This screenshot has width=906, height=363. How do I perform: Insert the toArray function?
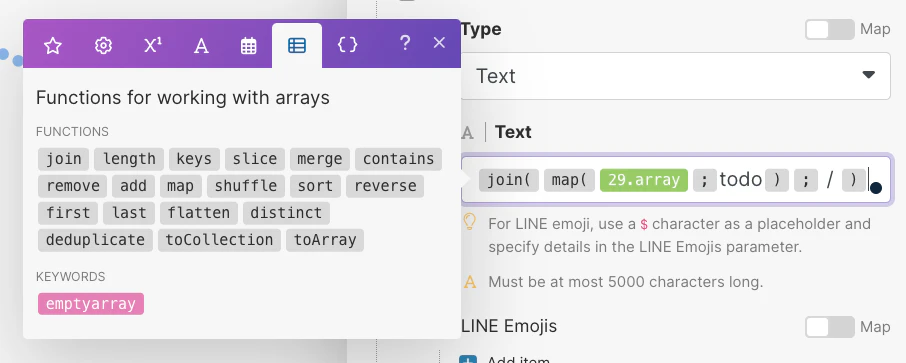point(325,240)
